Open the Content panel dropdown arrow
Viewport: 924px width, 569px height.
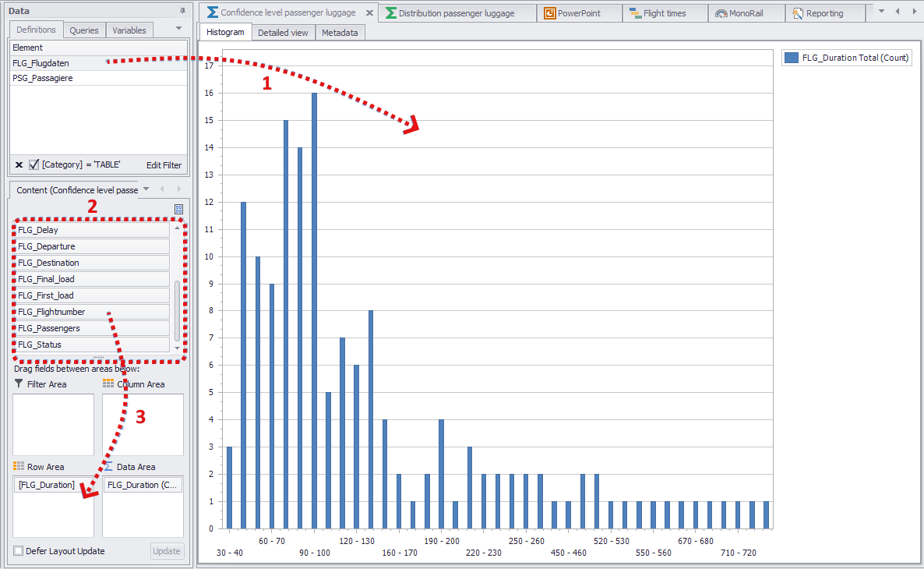tap(146, 189)
